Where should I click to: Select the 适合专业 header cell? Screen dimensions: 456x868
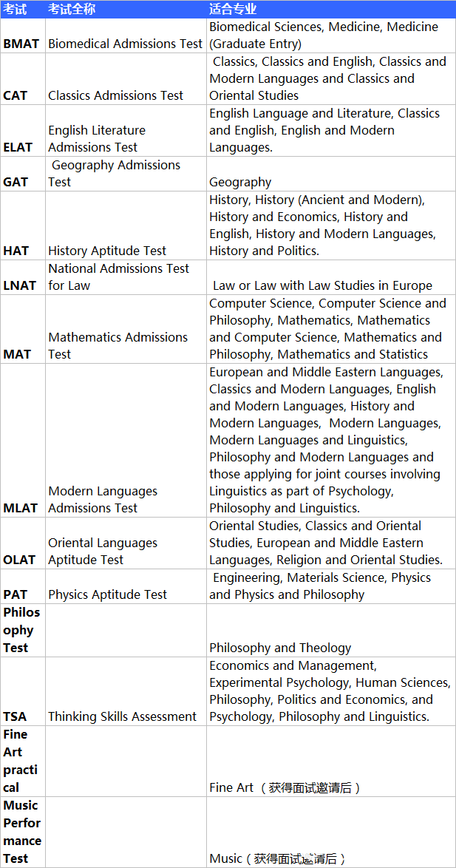pos(331,10)
